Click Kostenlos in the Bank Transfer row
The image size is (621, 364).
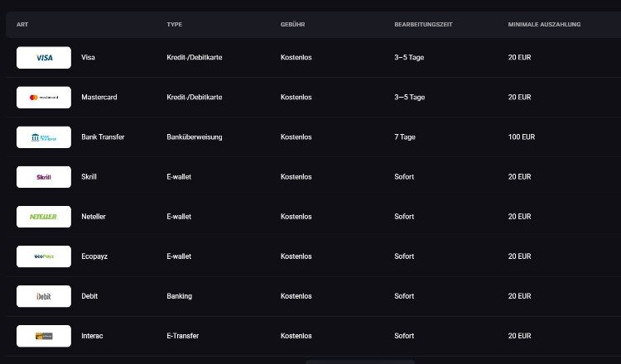coord(296,136)
